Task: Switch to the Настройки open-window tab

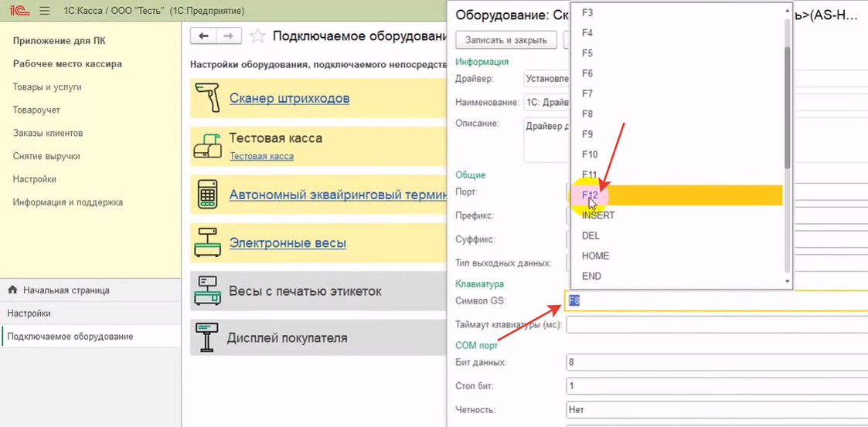Action: pyautogui.click(x=90, y=313)
